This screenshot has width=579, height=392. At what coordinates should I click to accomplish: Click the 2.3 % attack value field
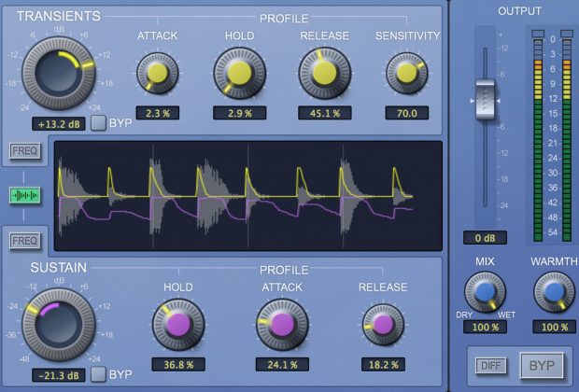158,113
